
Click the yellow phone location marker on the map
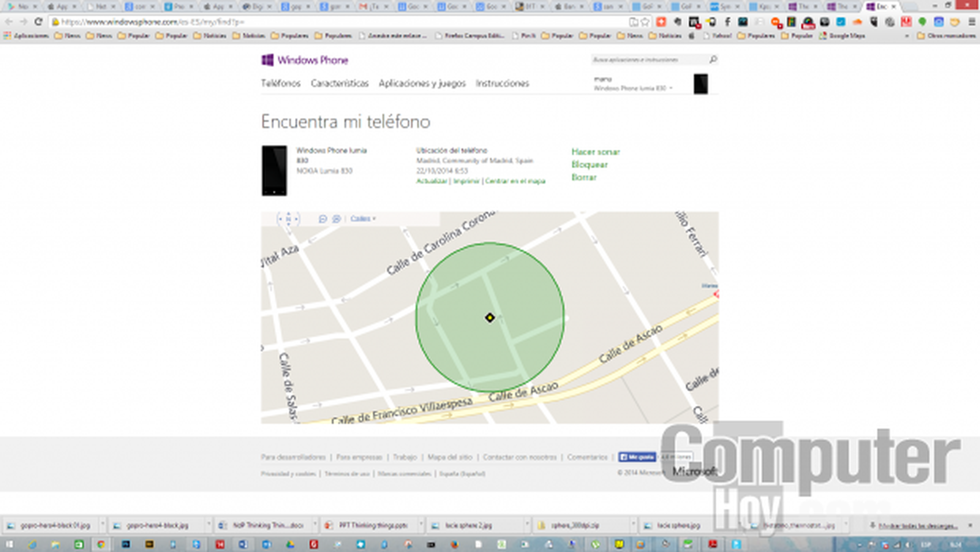(x=490, y=318)
